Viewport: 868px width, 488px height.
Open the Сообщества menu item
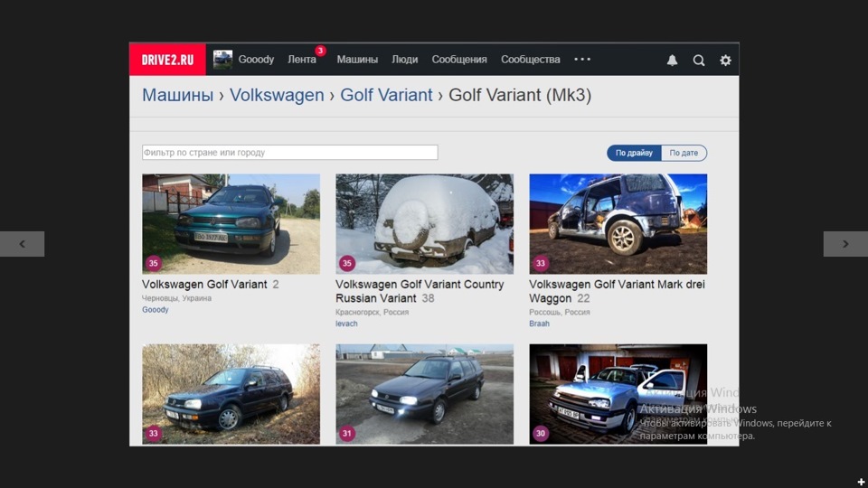coord(531,60)
